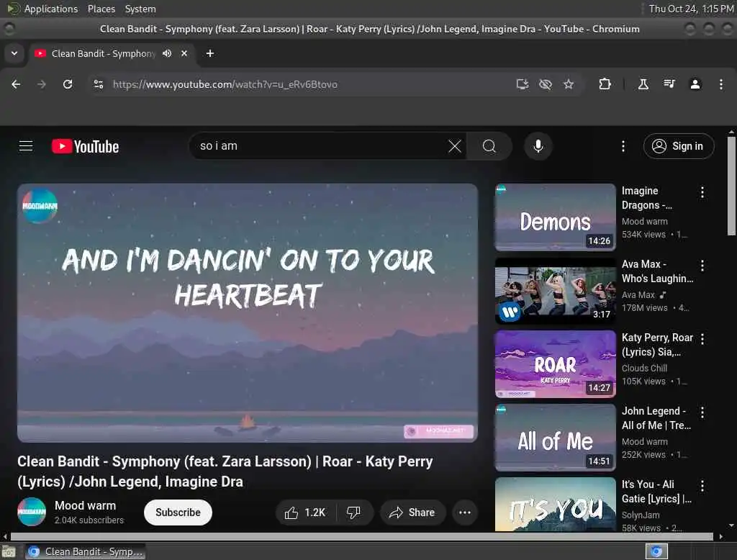Open Chrome Labs flask icon

point(643,84)
